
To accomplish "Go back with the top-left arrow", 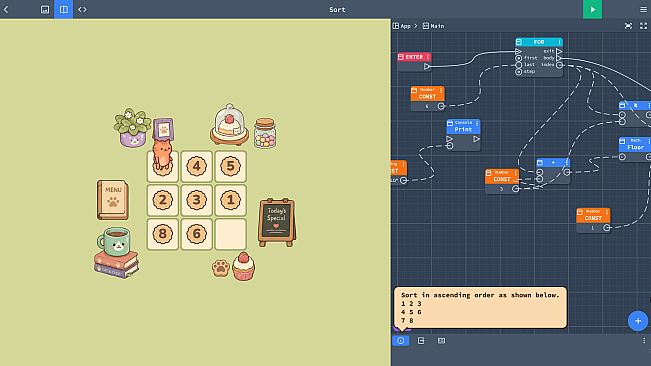I will pos(6,9).
